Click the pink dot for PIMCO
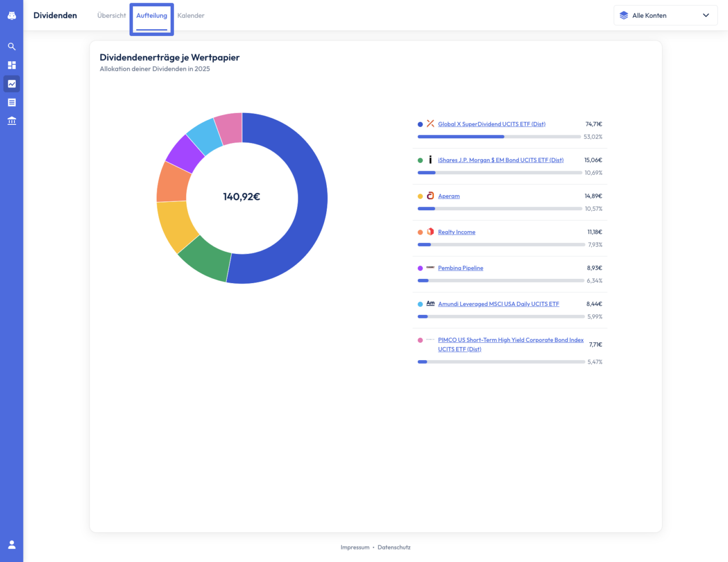 (x=420, y=340)
